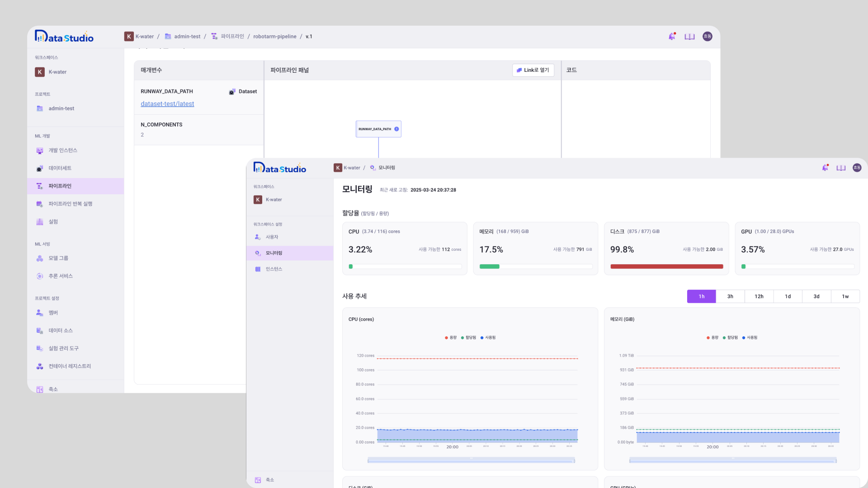The image size is (868, 488).
Task: Open 추론 서비스 in sidebar
Action: (x=60, y=276)
